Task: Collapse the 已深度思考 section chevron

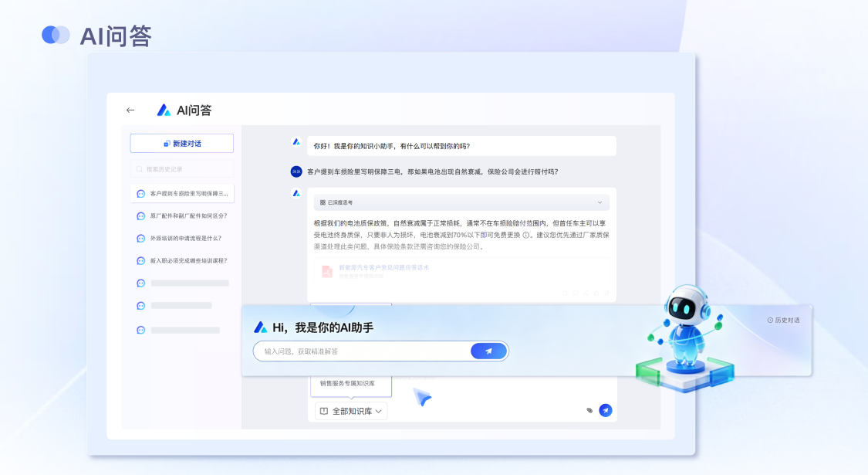Action: [x=599, y=202]
